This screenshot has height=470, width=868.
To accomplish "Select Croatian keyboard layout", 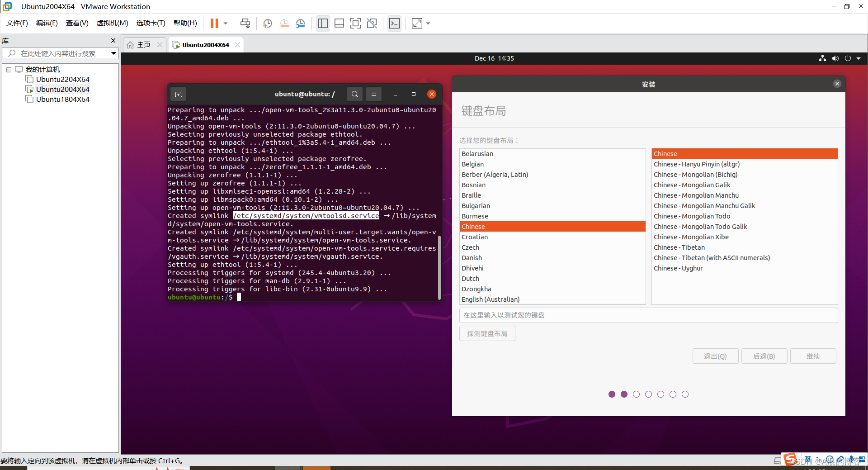I will (x=552, y=237).
